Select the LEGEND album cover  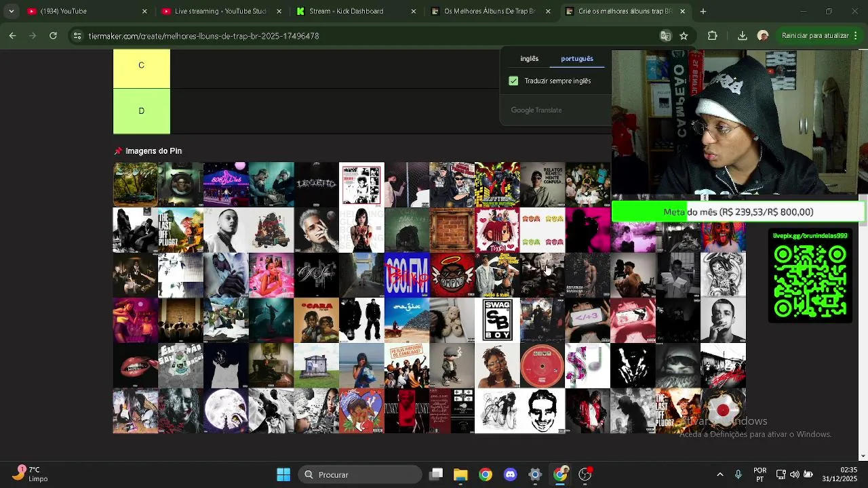(316, 184)
